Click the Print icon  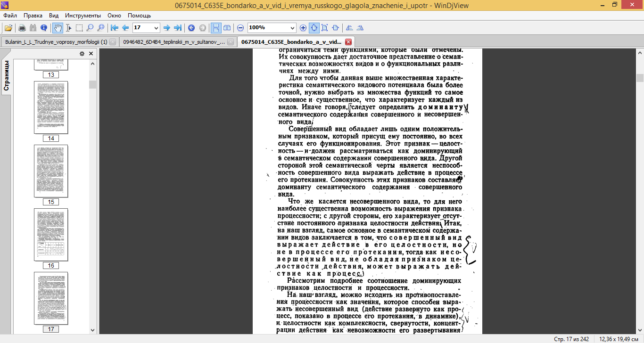[x=22, y=28]
